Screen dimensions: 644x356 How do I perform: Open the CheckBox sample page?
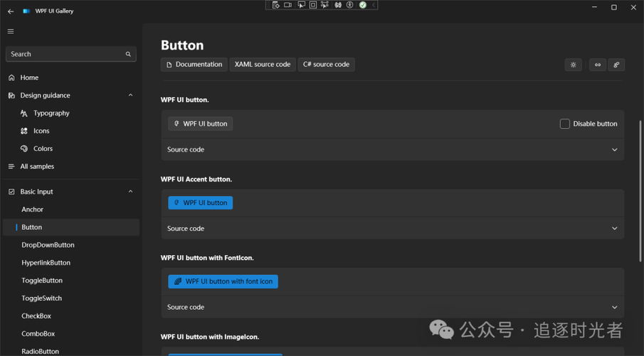(38, 316)
